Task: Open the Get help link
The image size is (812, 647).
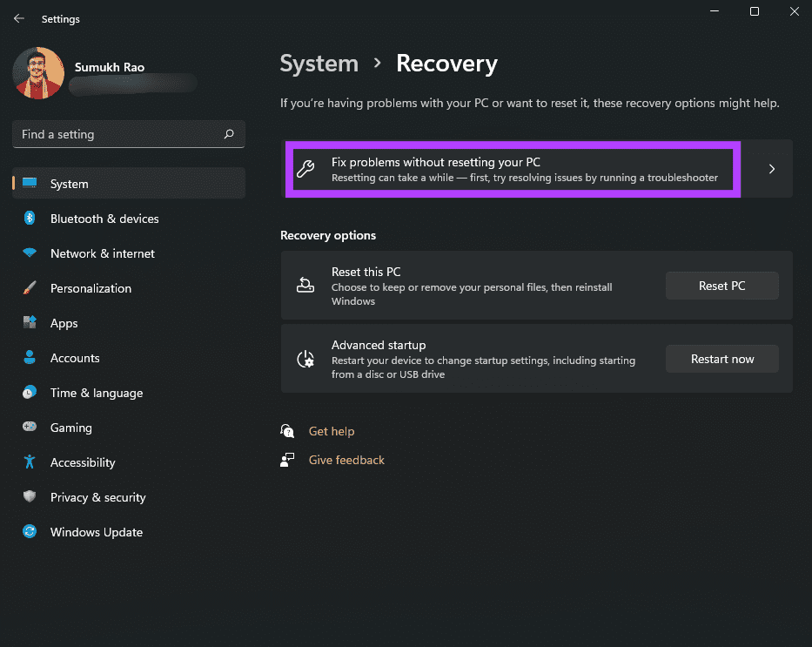Action: pos(332,431)
